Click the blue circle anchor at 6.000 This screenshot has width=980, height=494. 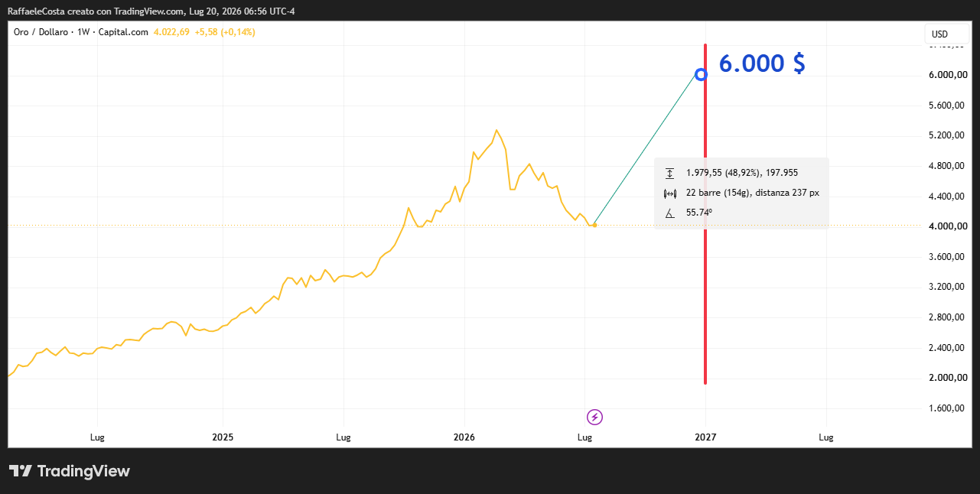[x=701, y=74]
